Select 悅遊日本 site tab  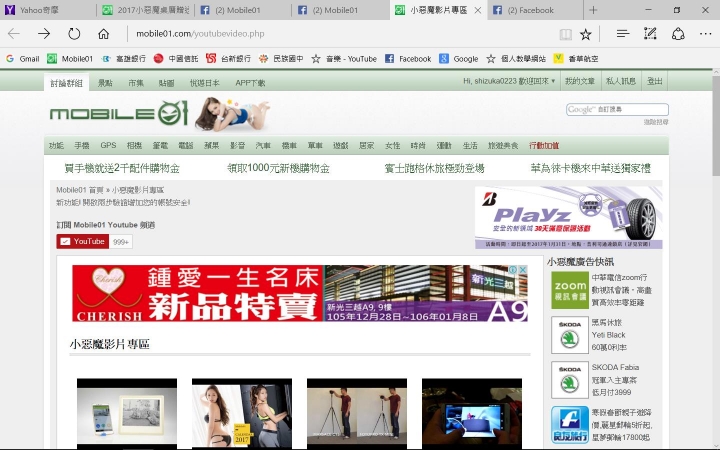click(205, 83)
